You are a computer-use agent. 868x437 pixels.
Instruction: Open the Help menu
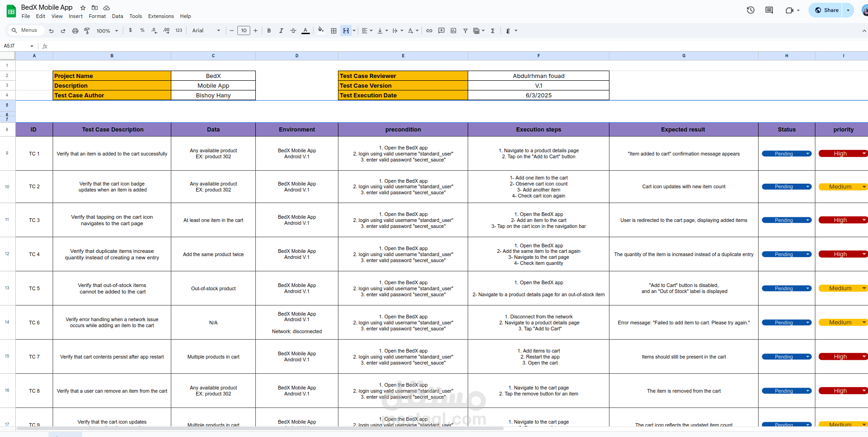click(x=186, y=16)
